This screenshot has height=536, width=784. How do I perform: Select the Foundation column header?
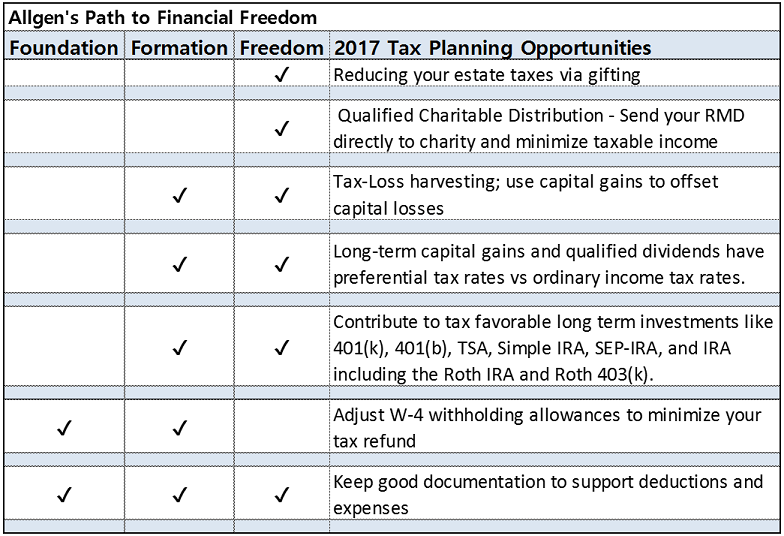(x=64, y=48)
